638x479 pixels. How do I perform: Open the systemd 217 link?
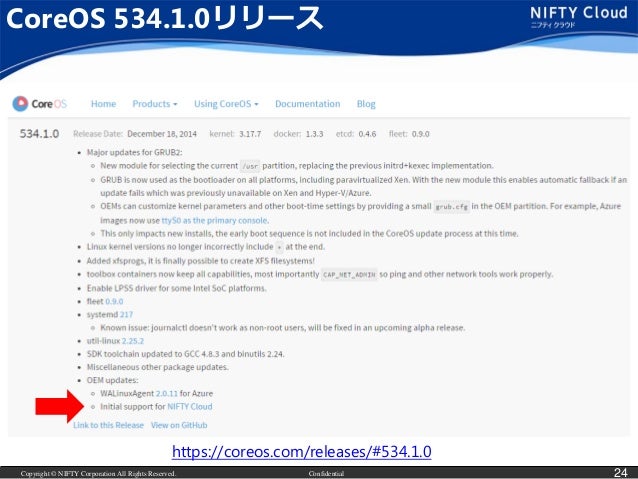coord(126,315)
